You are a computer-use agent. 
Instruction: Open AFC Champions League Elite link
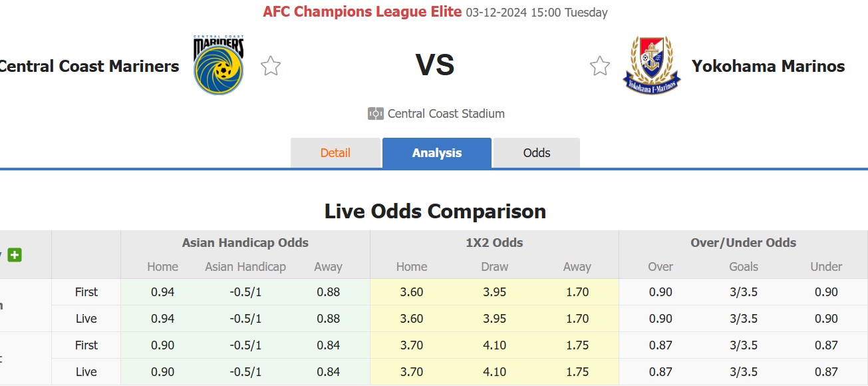pos(362,11)
